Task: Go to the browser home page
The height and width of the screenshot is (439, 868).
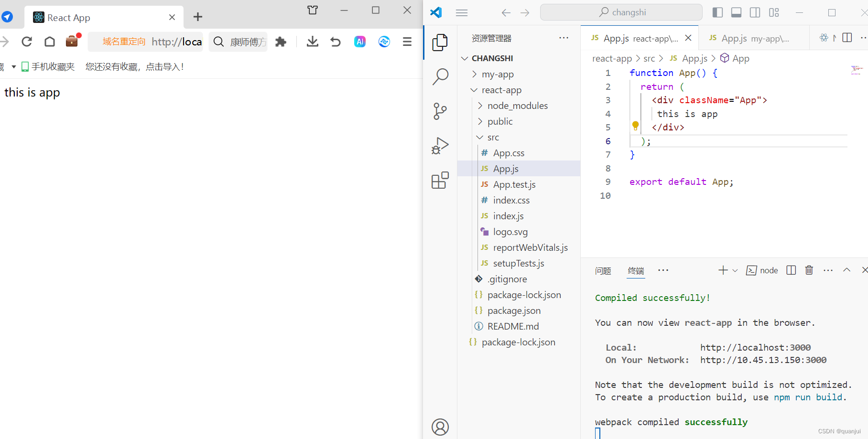Action: (x=50, y=42)
